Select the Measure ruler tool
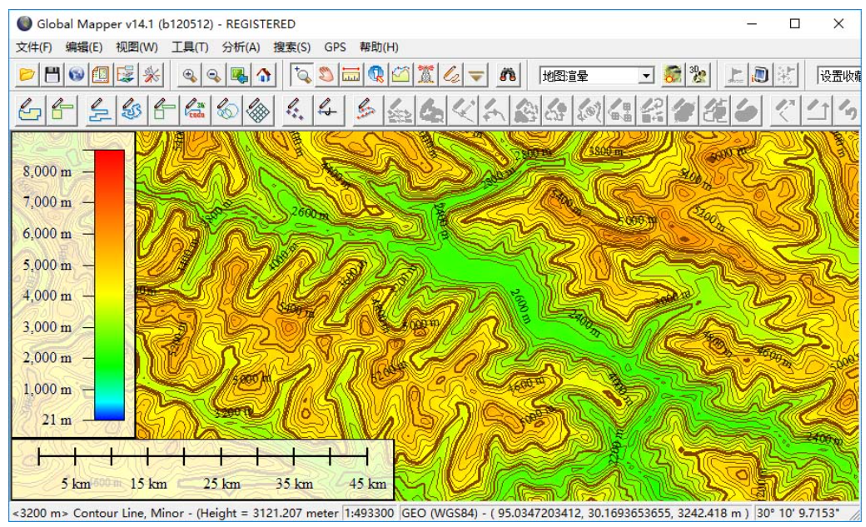This screenshot has height=527, width=866. coord(351,75)
